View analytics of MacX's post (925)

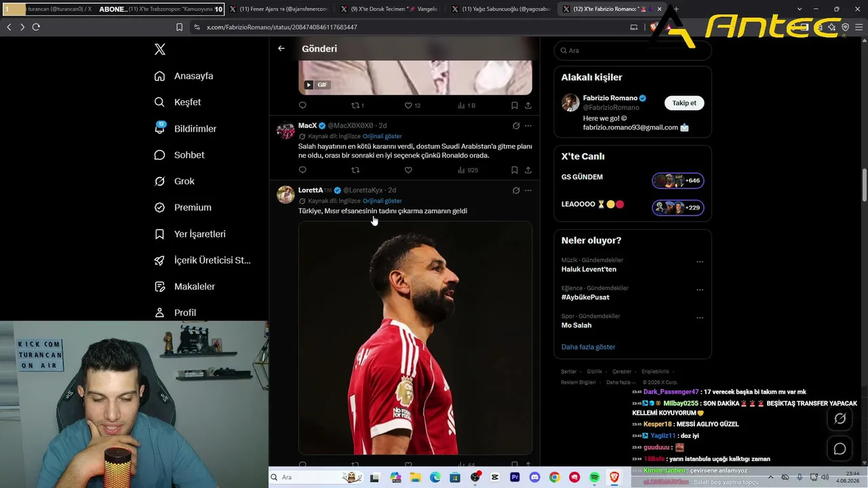468,170
